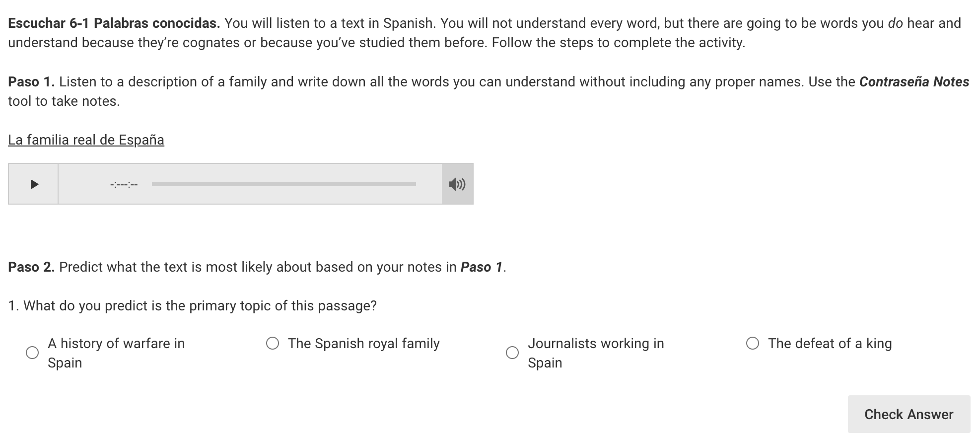The image size is (980, 440).
Task: Click 'La familia real de España' title
Action: [x=86, y=140]
